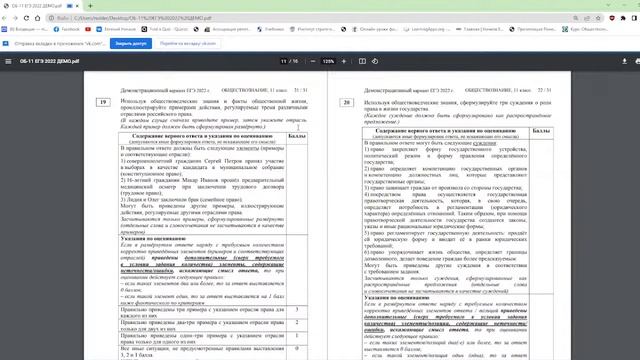
Task: Click the question 19 number box
Action: [x=103, y=102]
